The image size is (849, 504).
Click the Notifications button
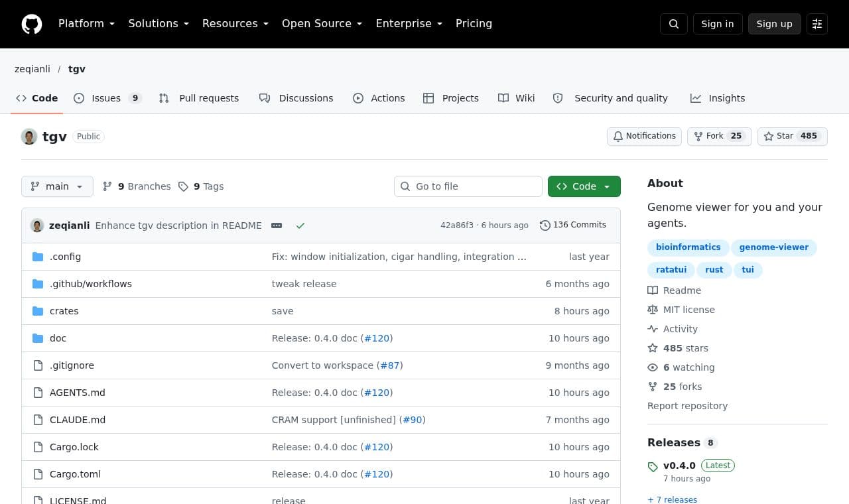644,137
